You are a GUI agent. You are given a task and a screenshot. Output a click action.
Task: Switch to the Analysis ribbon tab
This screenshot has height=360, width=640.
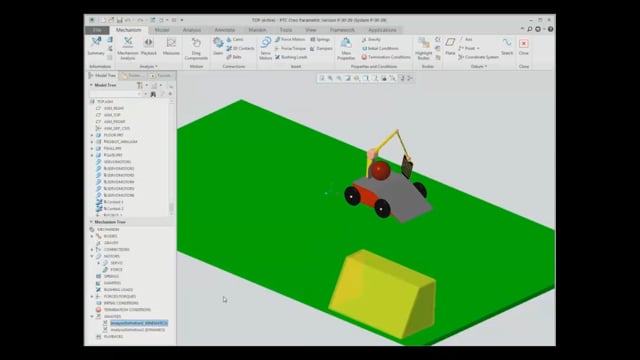pos(191,30)
